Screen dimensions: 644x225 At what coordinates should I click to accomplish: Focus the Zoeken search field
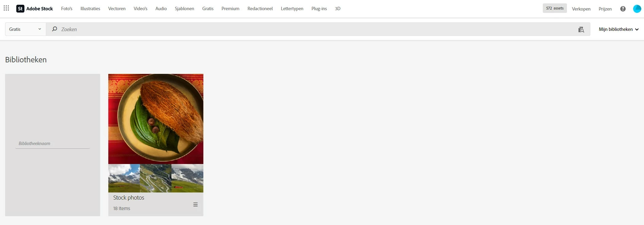coord(318,29)
